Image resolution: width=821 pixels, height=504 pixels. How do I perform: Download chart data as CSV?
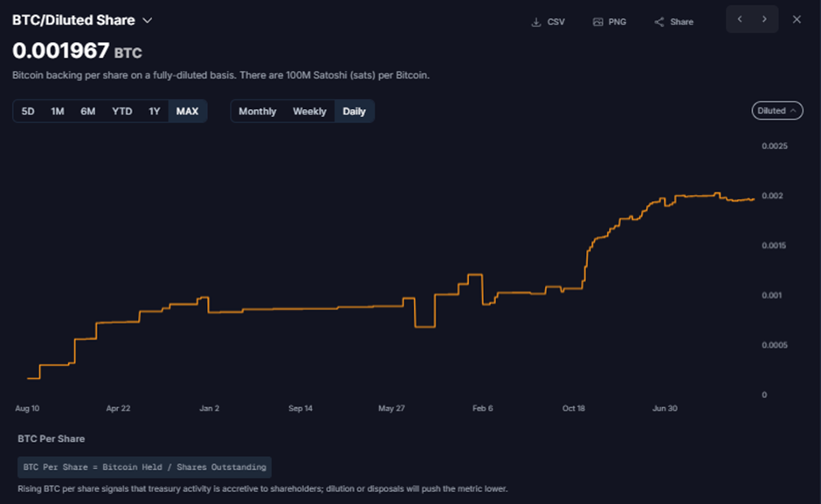548,22
